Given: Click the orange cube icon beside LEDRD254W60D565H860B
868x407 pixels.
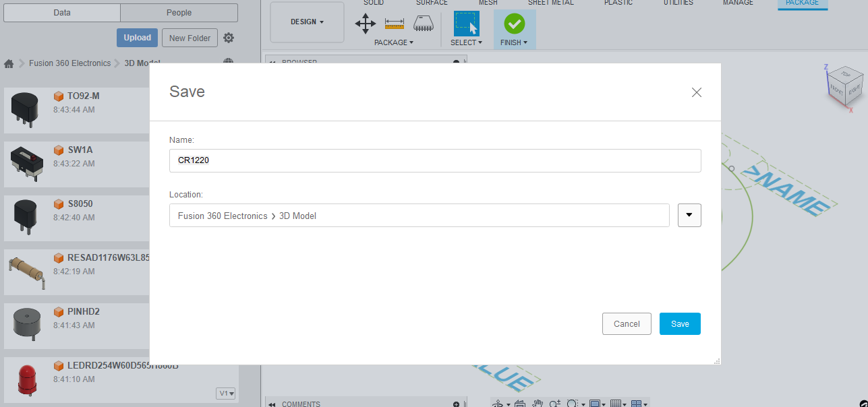Looking at the screenshot, I should (59, 366).
